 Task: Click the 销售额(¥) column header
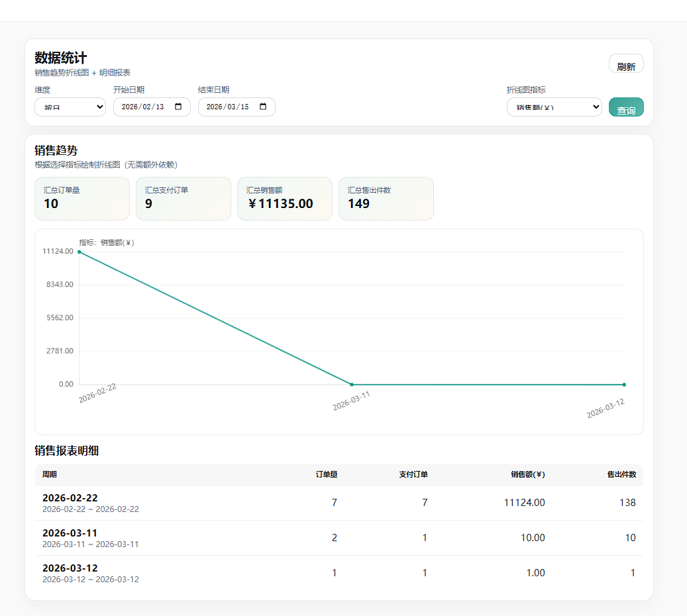[528, 474]
